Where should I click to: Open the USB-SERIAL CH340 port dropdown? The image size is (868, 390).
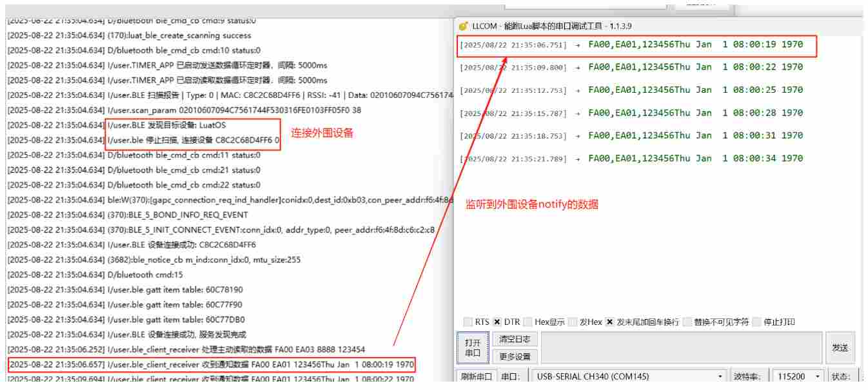coord(629,376)
